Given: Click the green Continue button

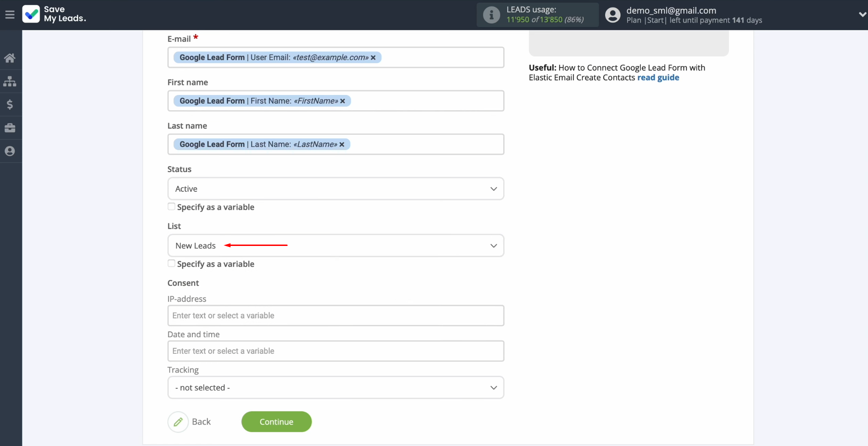Looking at the screenshot, I should (277, 422).
